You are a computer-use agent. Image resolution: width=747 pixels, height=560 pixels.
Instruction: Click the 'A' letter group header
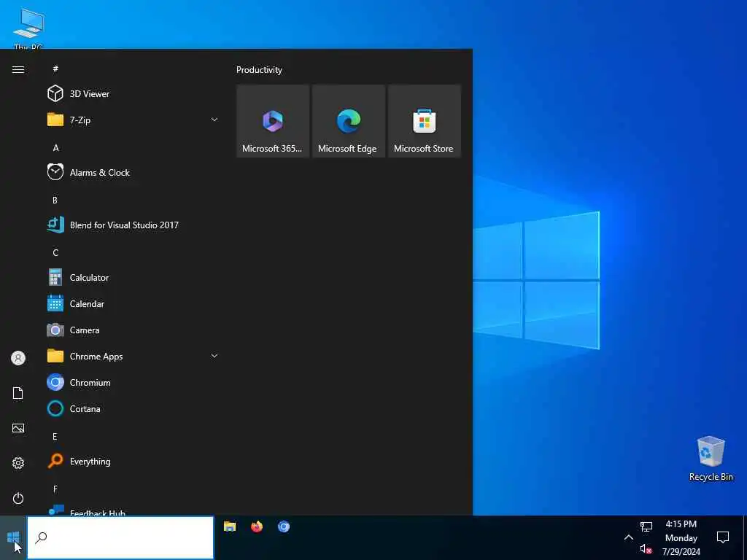[55, 147]
